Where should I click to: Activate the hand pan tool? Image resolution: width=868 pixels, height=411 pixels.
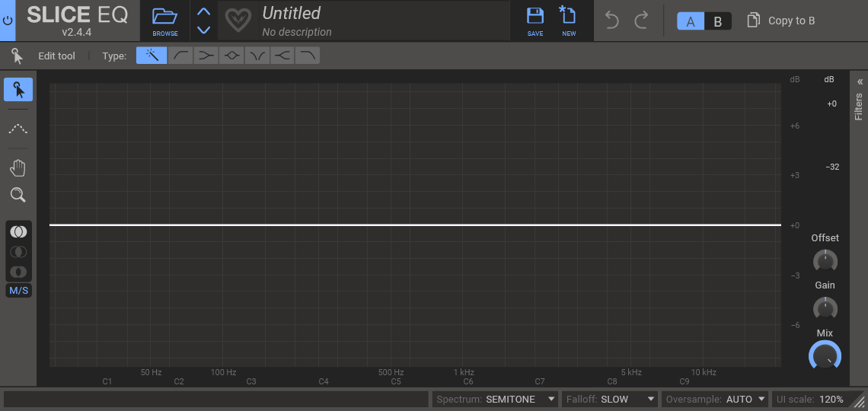[x=18, y=168]
